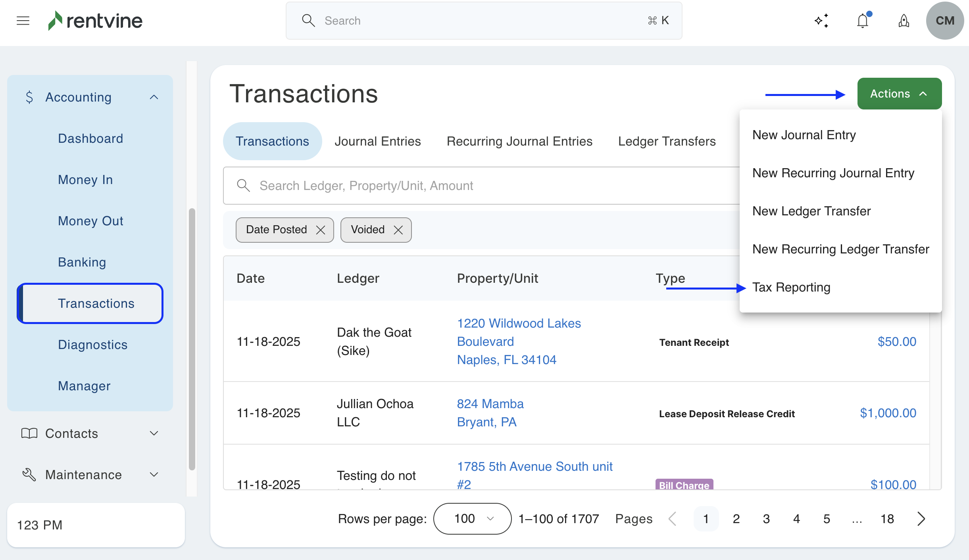Open the CM user avatar menu
Screen dimensions: 969x560
(x=944, y=21)
